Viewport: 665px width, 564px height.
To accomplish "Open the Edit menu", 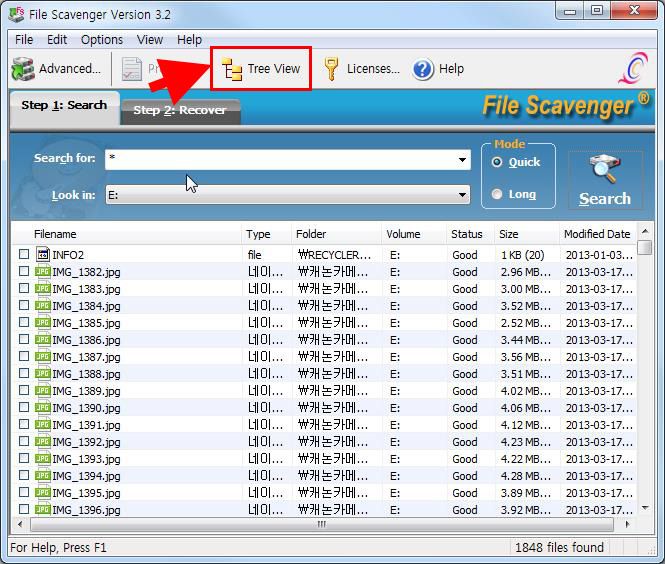I will pyautogui.click(x=57, y=40).
